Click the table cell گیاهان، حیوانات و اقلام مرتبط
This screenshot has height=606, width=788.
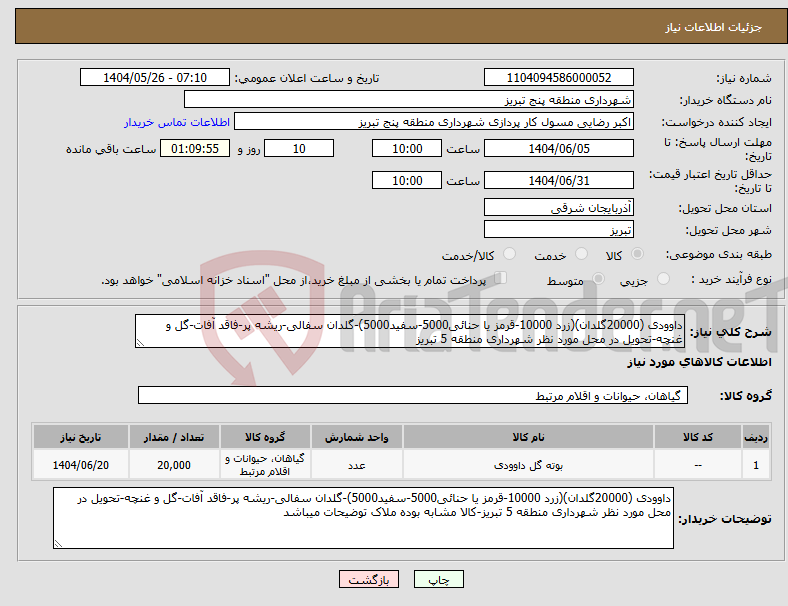265,465
